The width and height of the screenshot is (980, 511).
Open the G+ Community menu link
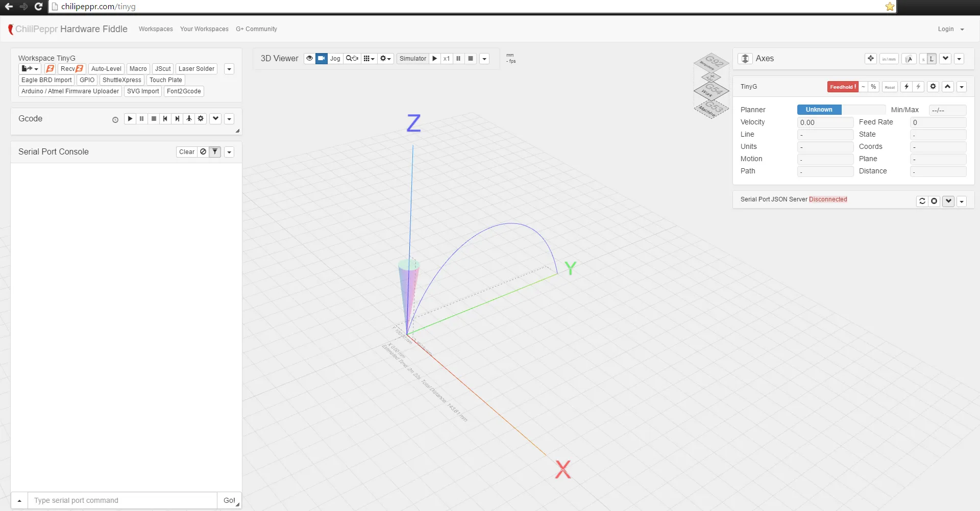256,29
